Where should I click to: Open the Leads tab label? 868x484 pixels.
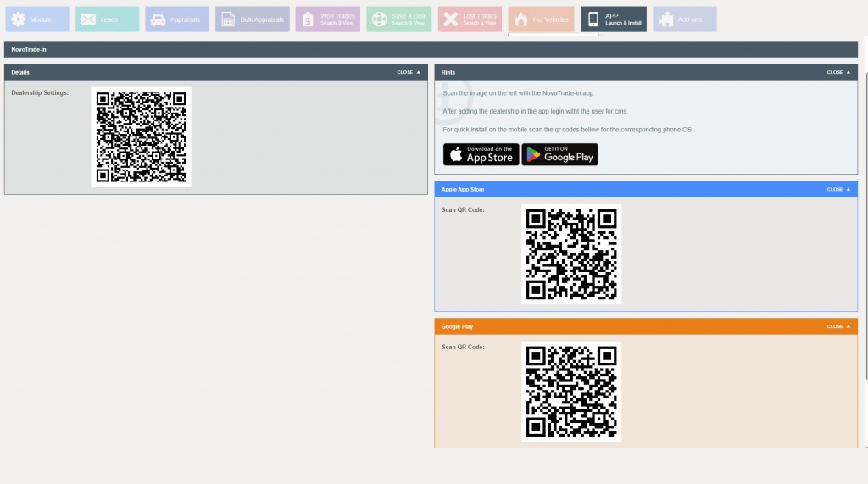[109, 19]
